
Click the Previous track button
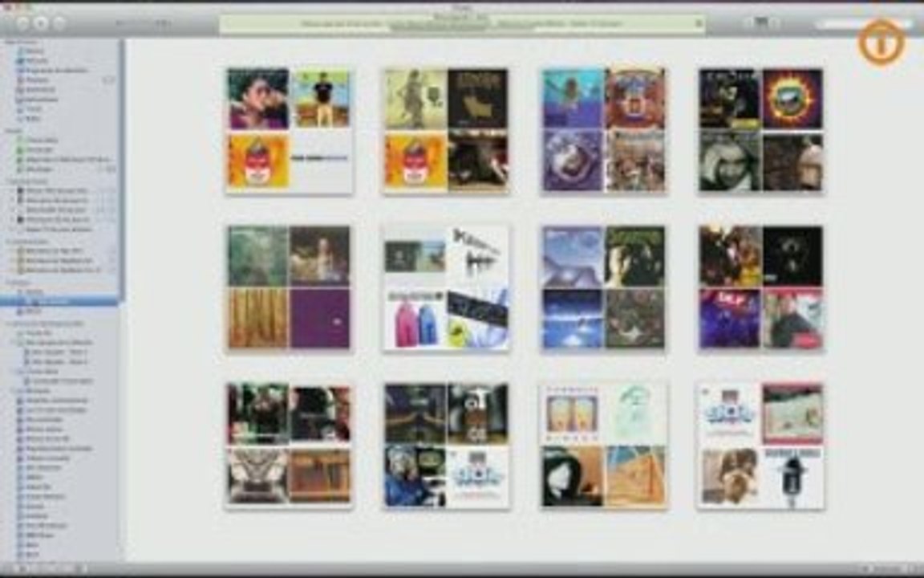pos(22,23)
